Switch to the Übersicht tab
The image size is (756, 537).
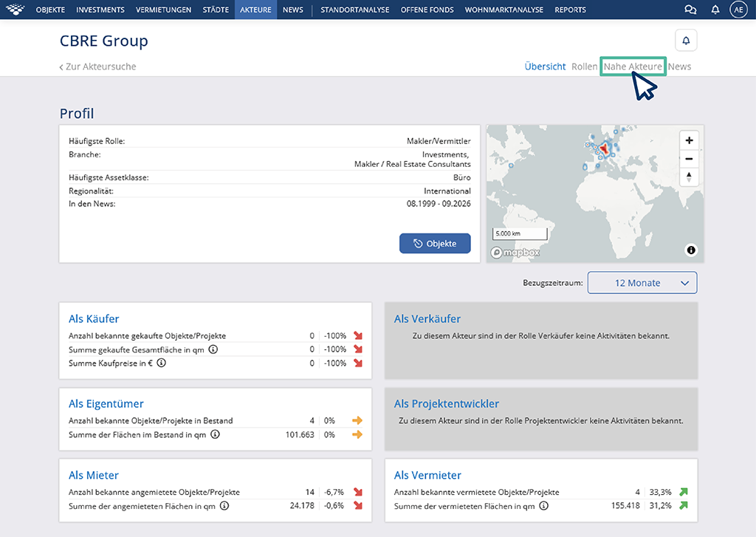tap(545, 66)
